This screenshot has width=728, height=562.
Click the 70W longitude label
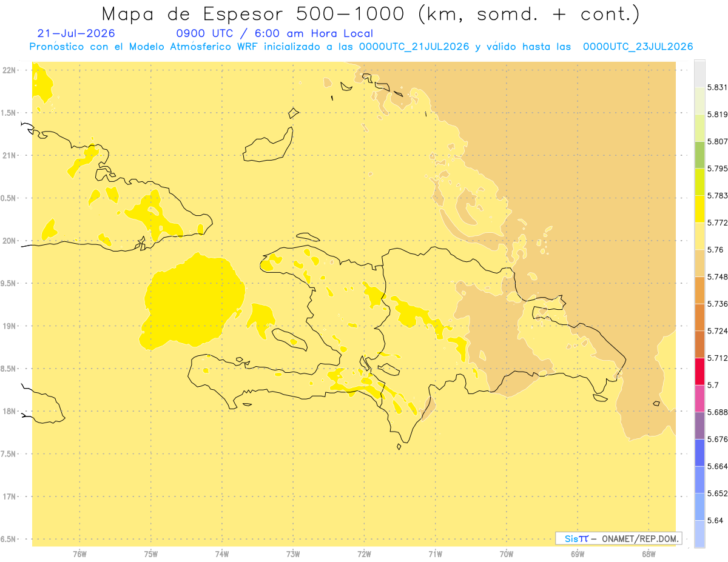[507, 554]
